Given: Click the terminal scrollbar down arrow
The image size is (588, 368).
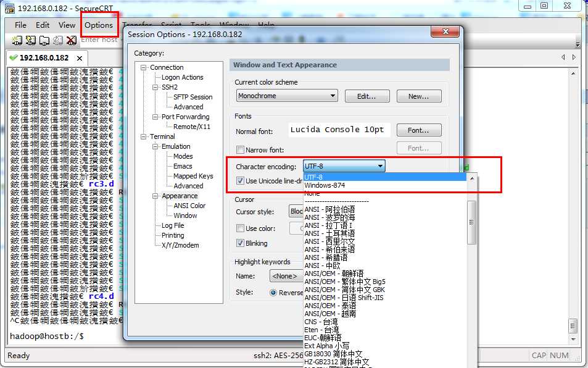Looking at the screenshot, I should click(x=573, y=339).
